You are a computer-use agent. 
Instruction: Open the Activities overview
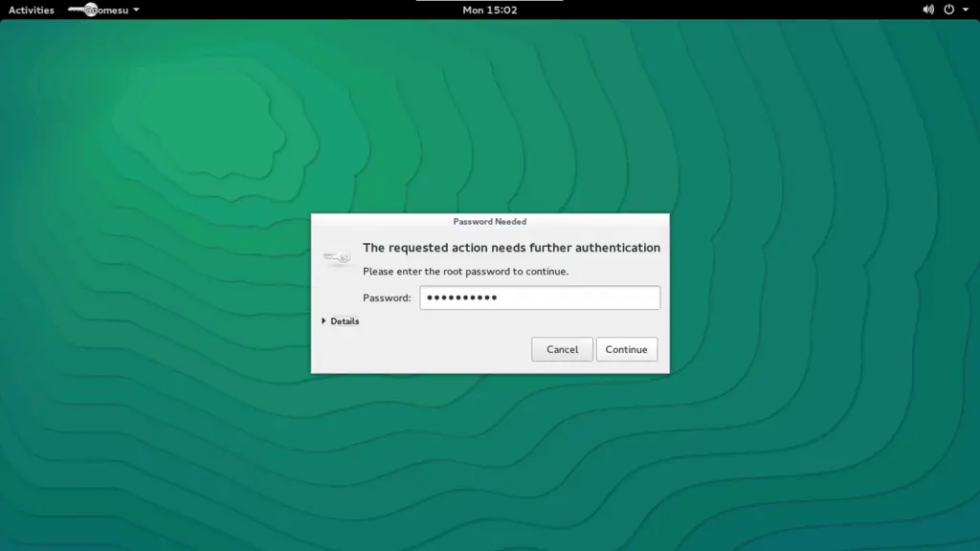tap(32, 10)
